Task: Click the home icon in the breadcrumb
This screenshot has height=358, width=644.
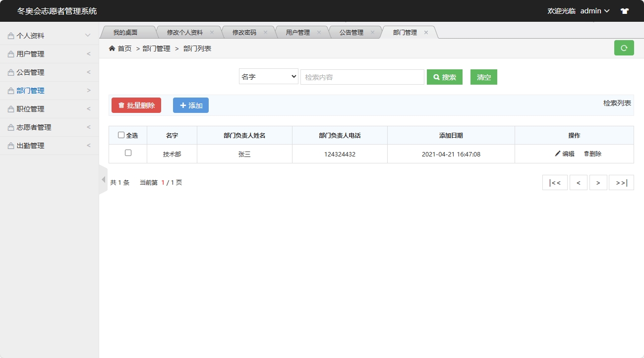Action: tap(112, 48)
